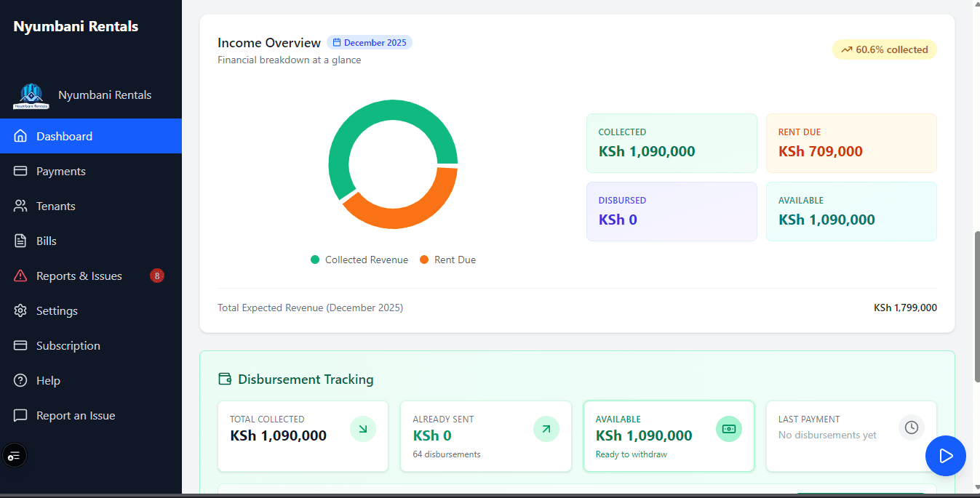Click the cash icon on the Available card
Image resolution: width=980 pixels, height=498 pixels.
728,429
